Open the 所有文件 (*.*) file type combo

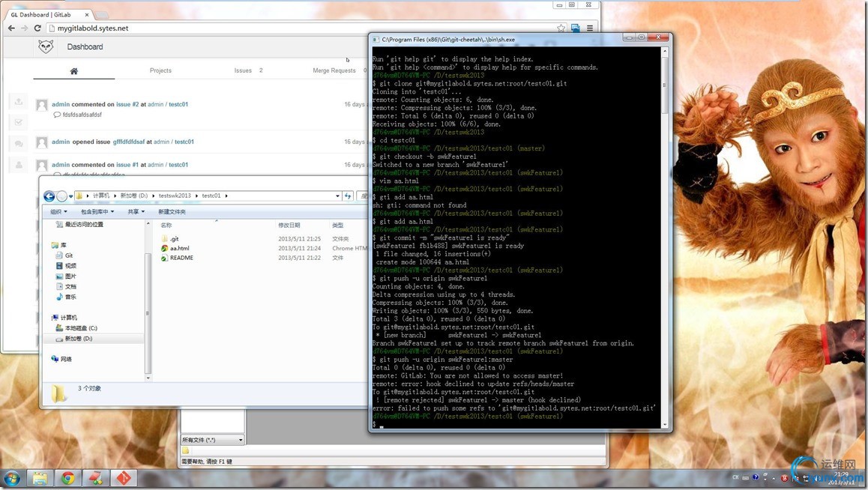pyautogui.click(x=213, y=441)
